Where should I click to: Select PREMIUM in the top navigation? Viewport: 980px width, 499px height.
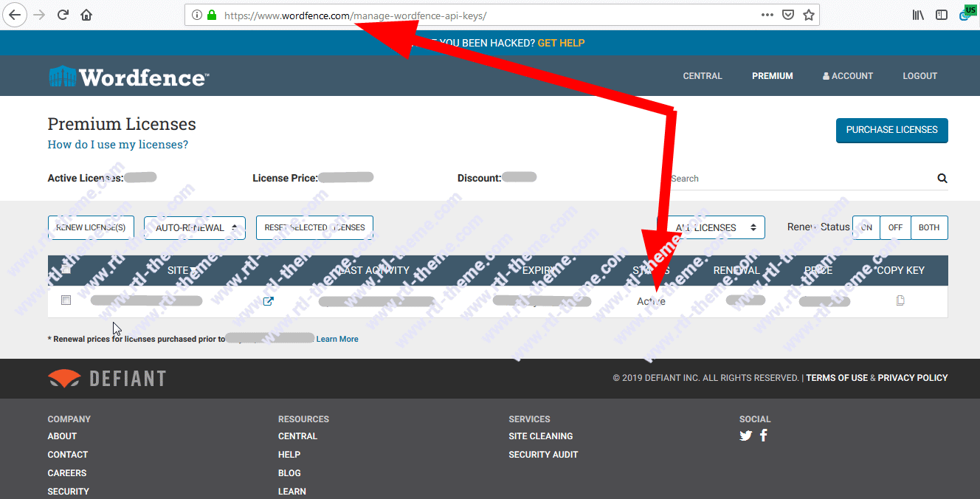pos(773,76)
